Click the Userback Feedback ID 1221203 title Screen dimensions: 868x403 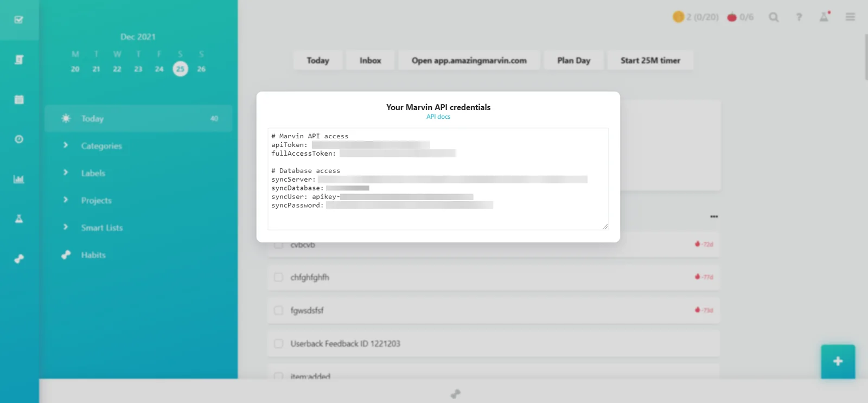pos(346,343)
